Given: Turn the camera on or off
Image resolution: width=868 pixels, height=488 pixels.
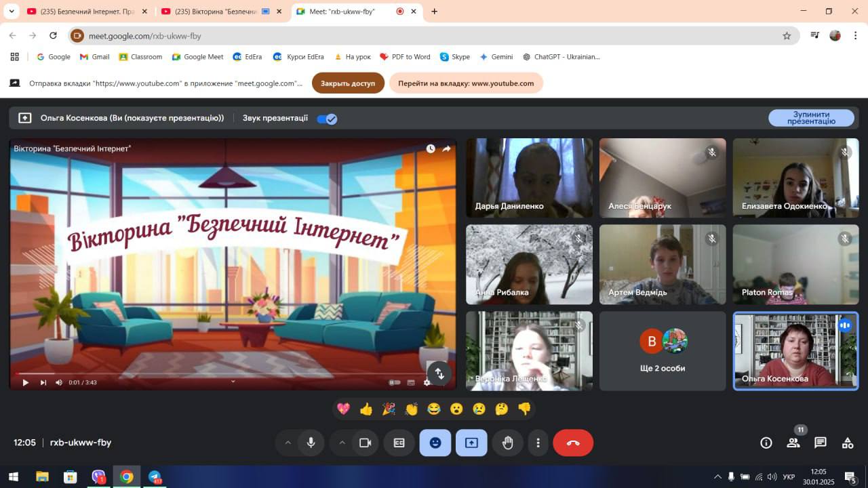Looking at the screenshot, I should point(365,443).
